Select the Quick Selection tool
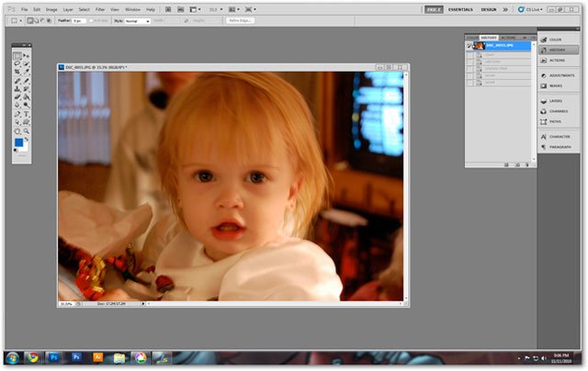Screen dimensions: 588x371 click(x=27, y=63)
